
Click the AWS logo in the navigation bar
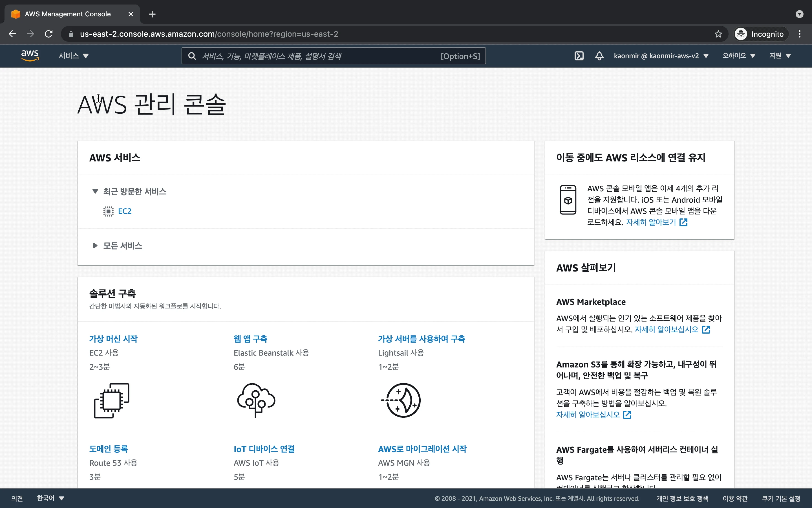(30, 55)
